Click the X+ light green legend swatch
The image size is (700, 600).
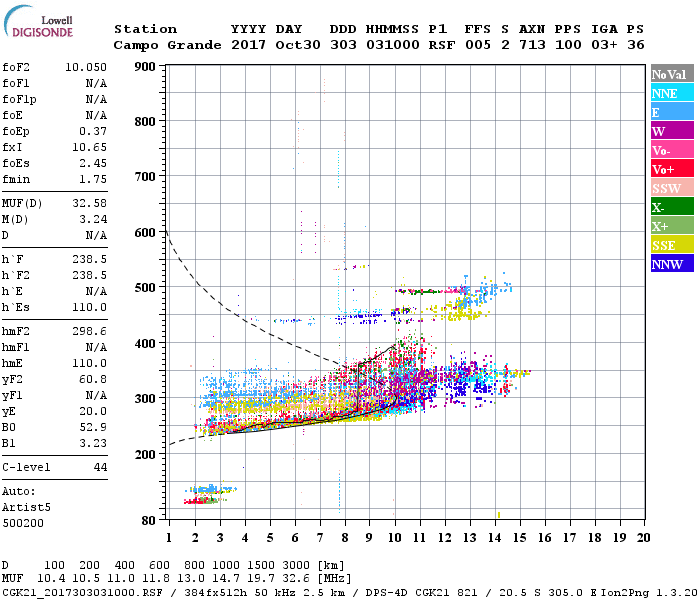(x=671, y=226)
